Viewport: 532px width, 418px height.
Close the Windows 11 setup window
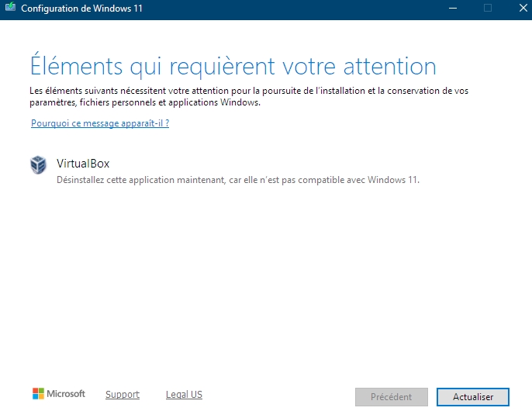523,8
